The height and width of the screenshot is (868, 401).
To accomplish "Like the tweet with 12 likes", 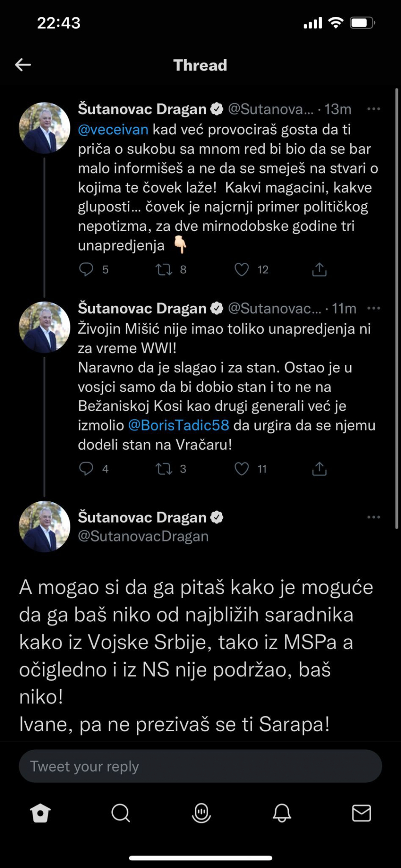I will (x=241, y=269).
